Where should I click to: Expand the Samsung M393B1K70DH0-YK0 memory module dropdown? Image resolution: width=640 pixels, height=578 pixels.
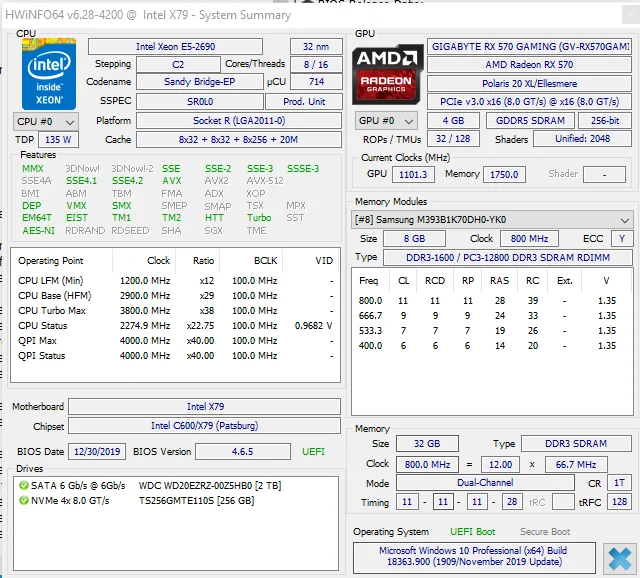(491, 220)
